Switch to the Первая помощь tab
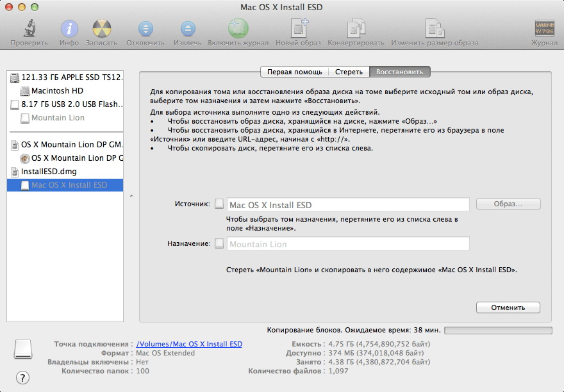This screenshot has height=392, width=564. click(294, 72)
